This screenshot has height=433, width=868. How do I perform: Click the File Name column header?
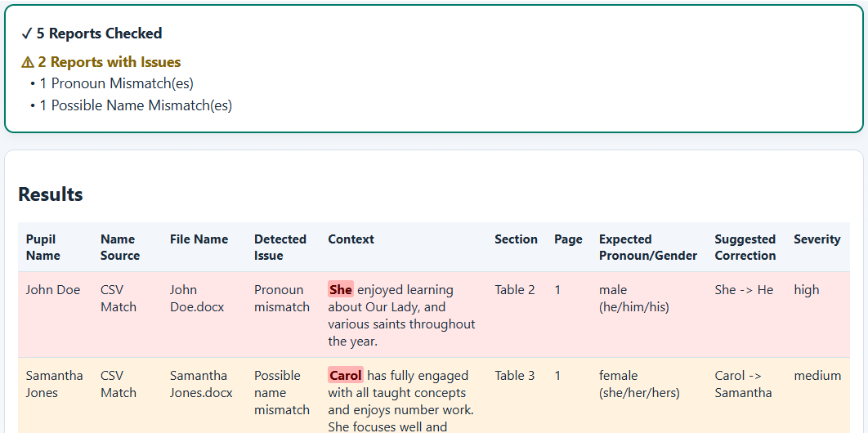pos(199,239)
